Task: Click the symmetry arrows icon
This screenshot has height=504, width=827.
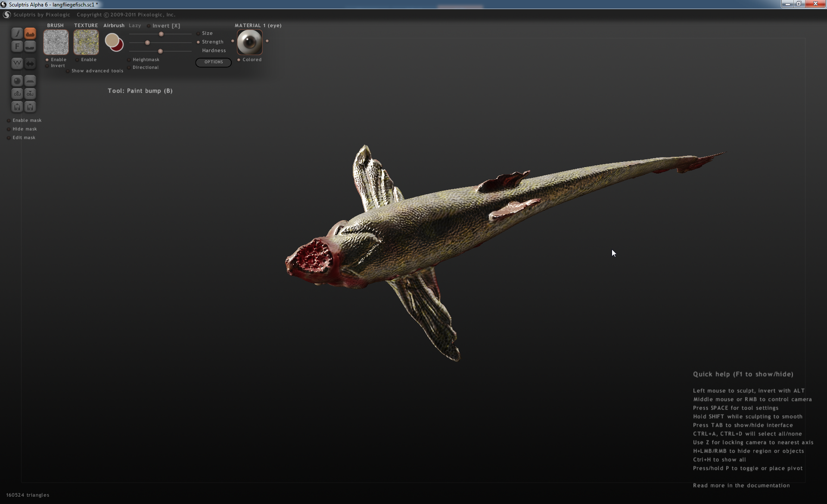Action: tap(30, 63)
